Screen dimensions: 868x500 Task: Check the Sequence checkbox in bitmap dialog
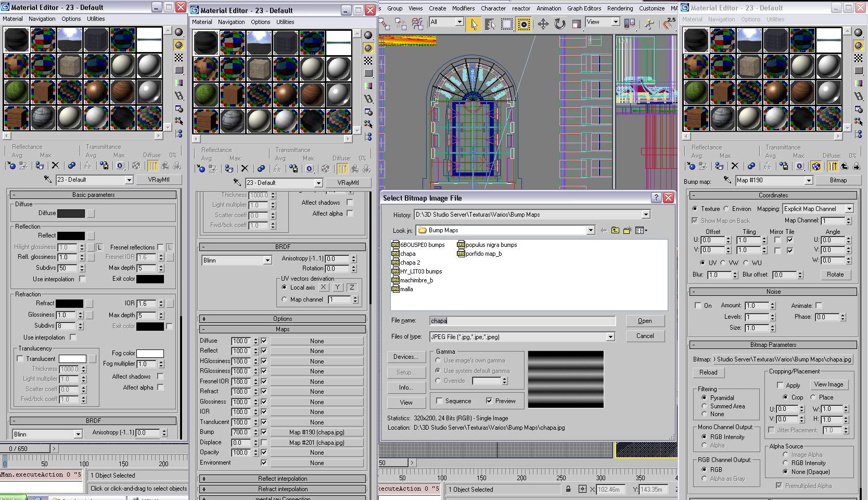(440, 401)
